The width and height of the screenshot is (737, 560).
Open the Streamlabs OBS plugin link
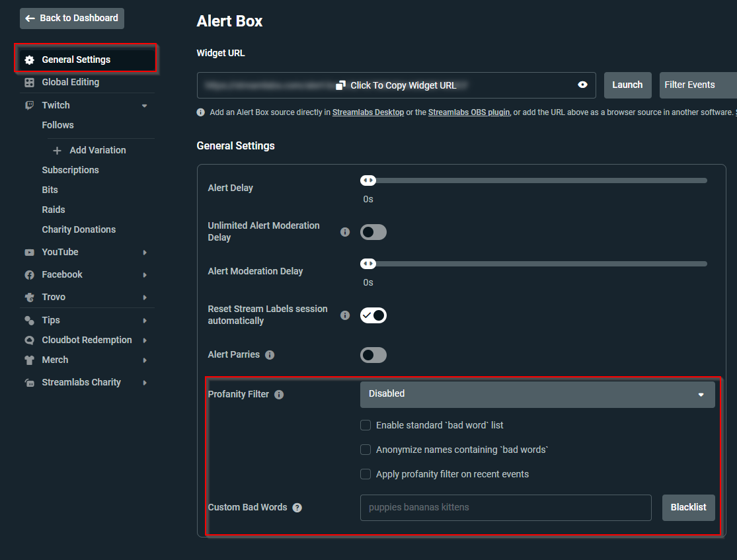point(469,112)
